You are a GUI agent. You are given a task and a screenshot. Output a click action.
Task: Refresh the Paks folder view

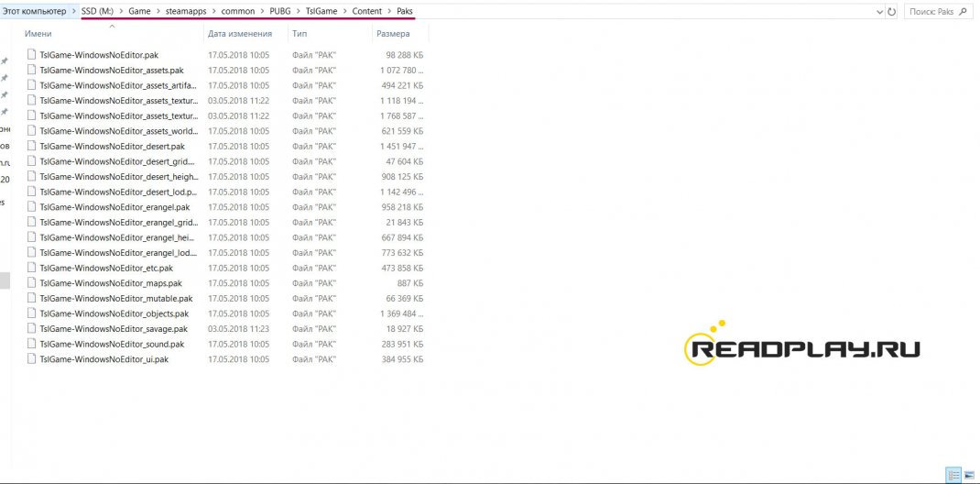pos(891,11)
